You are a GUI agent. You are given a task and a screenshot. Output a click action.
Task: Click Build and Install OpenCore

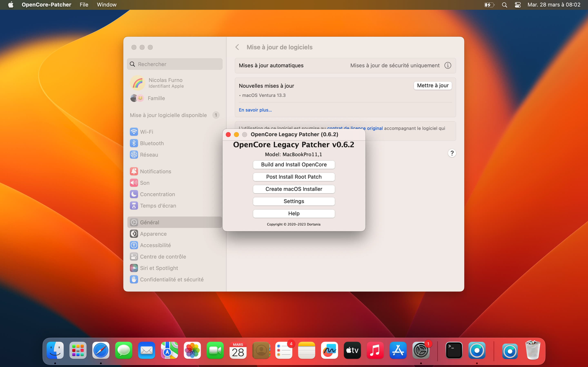294,165
